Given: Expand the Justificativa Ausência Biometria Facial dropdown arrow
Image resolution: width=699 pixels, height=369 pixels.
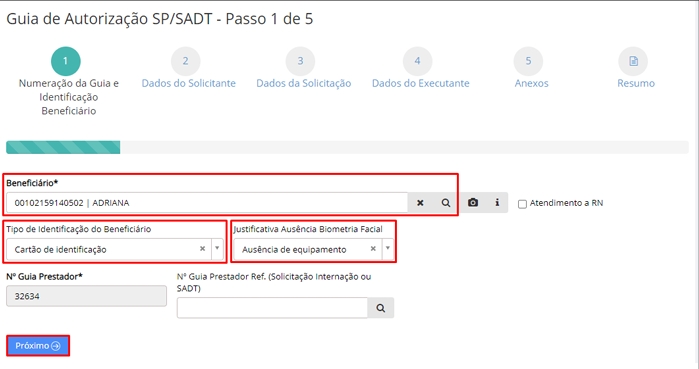Looking at the screenshot, I should coord(388,249).
